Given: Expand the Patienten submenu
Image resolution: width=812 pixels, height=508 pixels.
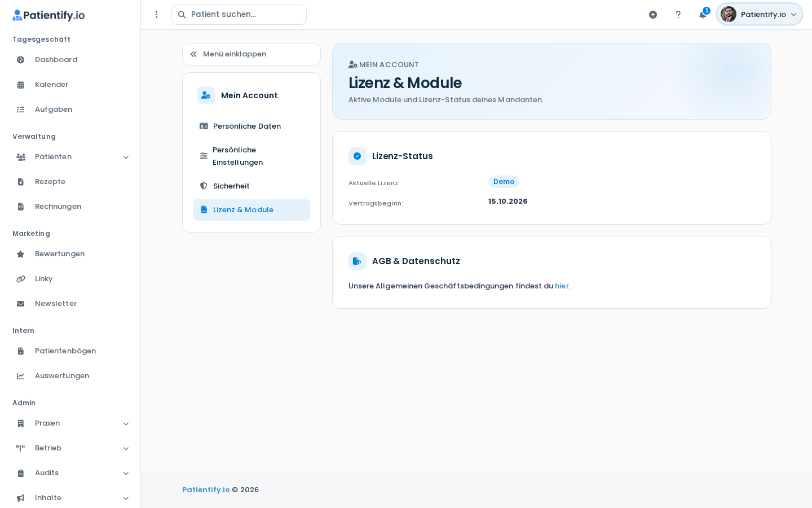Looking at the screenshot, I should pyautogui.click(x=126, y=157).
